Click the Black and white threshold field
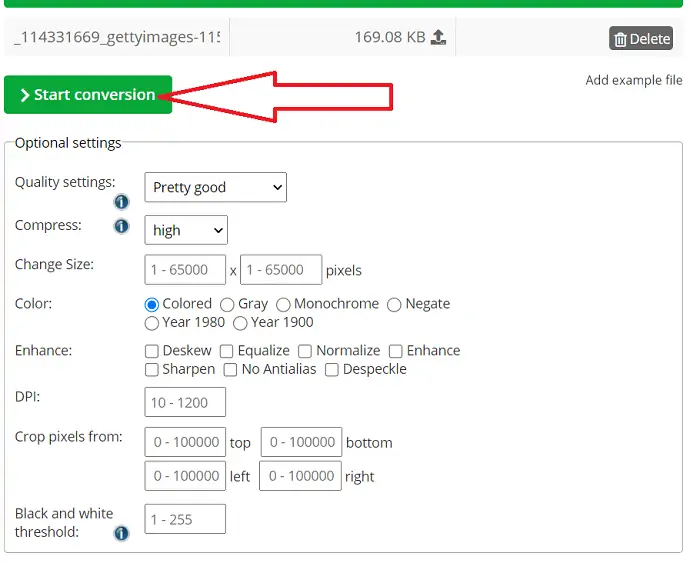This screenshot has width=690, height=563. coord(185,519)
